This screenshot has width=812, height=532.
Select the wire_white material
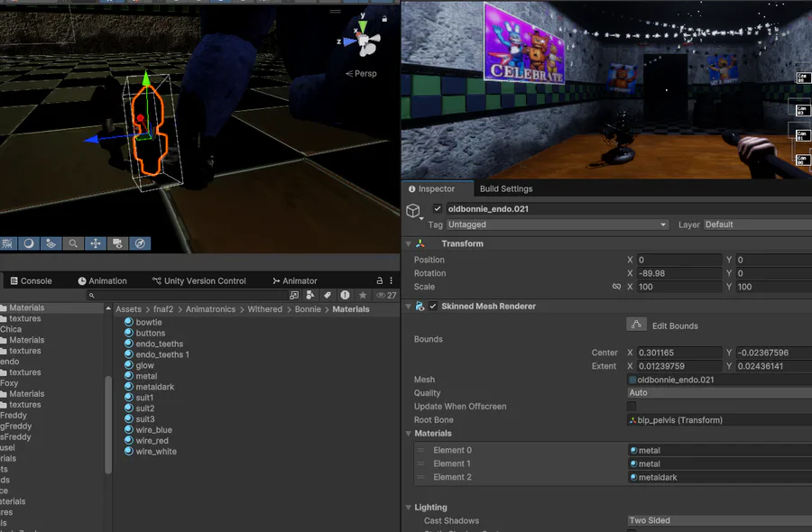151,451
